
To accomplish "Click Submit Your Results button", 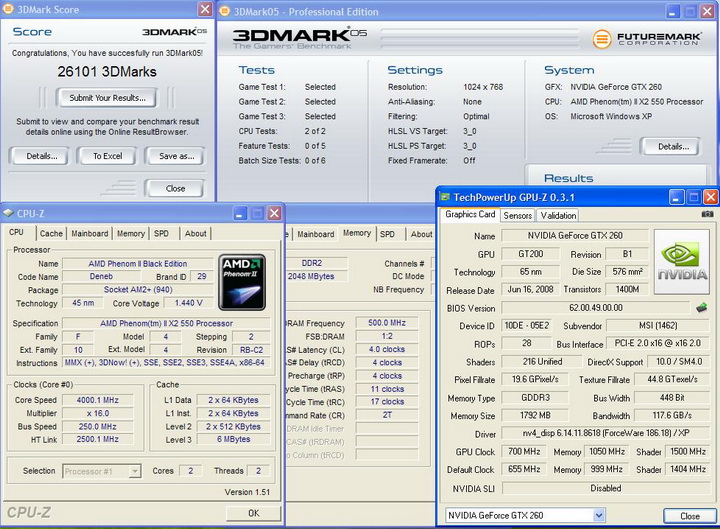I will click(x=107, y=98).
